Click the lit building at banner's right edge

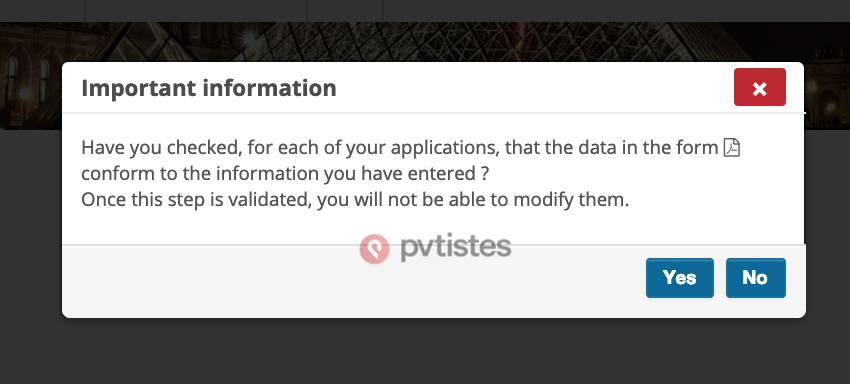[828, 87]
